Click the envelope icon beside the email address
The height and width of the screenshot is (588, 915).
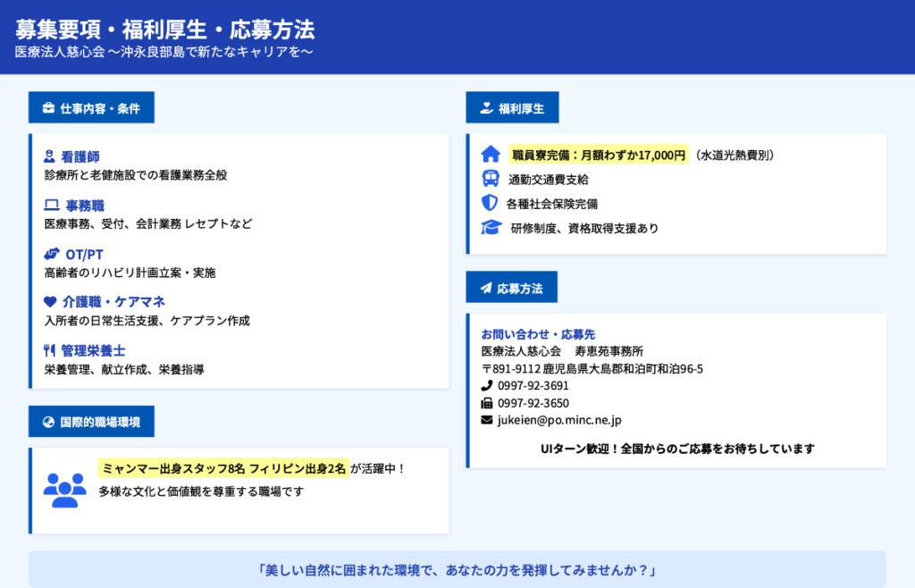[x=487, y=420]
